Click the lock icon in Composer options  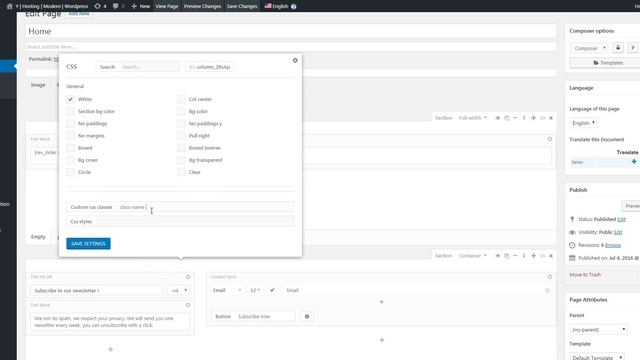coord(618,48)
